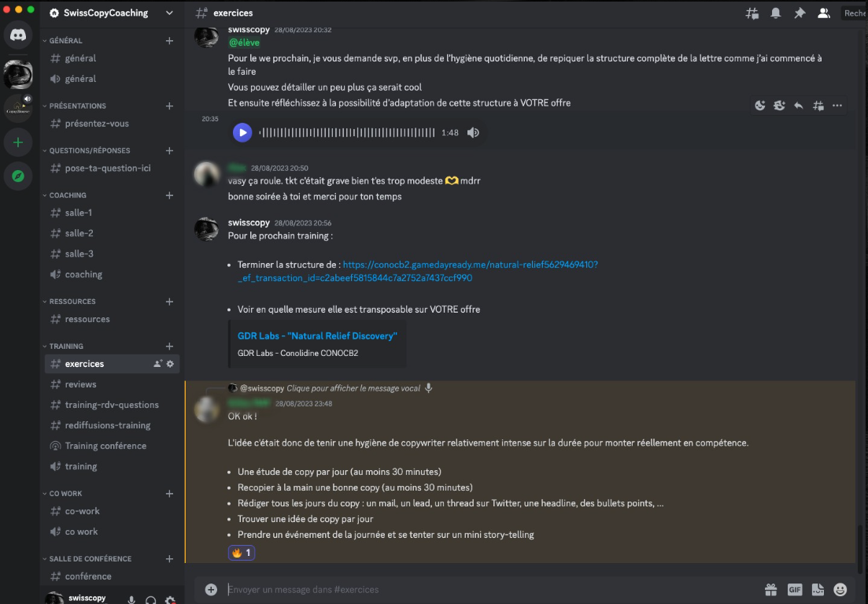This screenshot has width=868, height=604.
Task: Open notification settings bell icon
Action: (x=776, y=13)
